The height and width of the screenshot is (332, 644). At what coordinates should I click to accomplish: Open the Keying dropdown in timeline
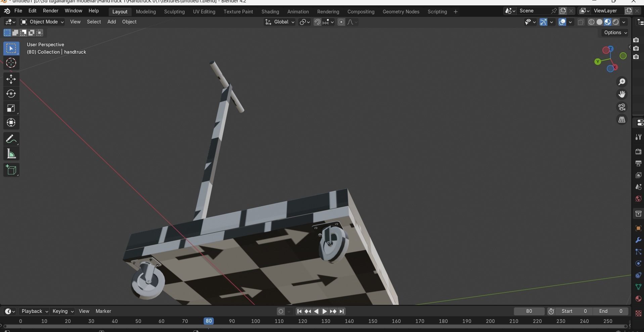click(x=63, y=312)
